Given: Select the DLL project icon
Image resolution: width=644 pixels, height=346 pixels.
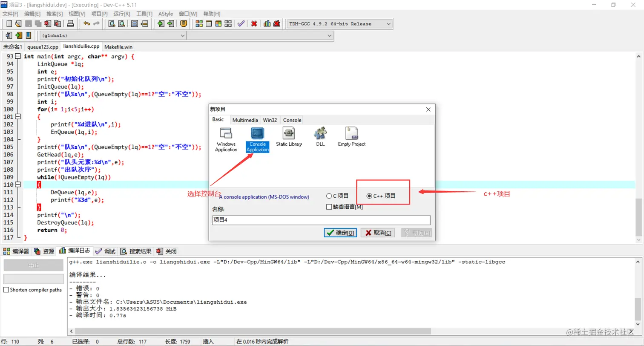Looking at the screenshot, I should 320,137.
